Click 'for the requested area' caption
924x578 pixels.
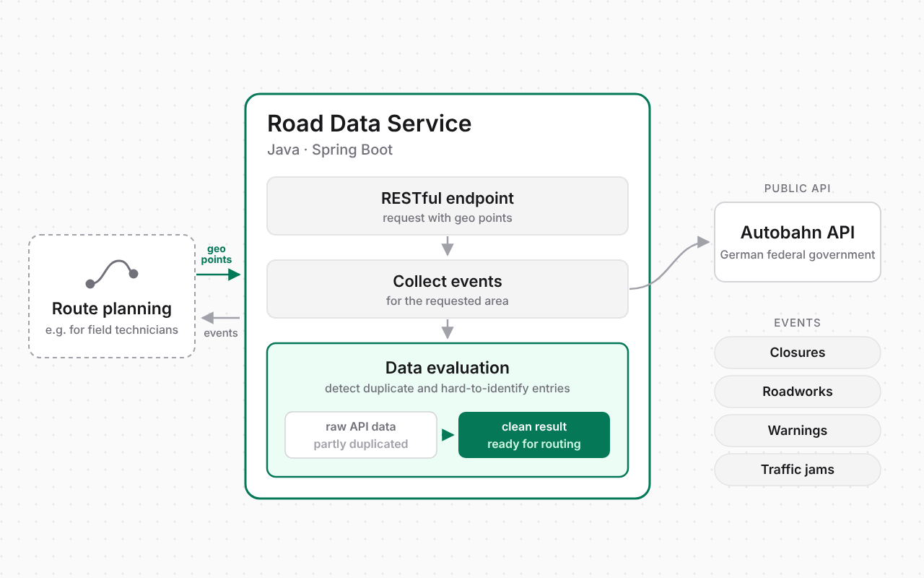tap(448, 301)
